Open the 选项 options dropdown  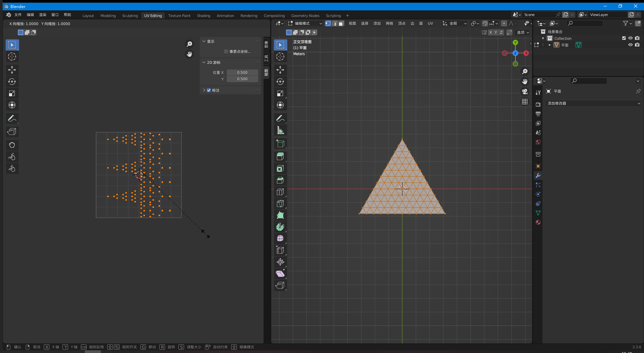pos(523,32)
